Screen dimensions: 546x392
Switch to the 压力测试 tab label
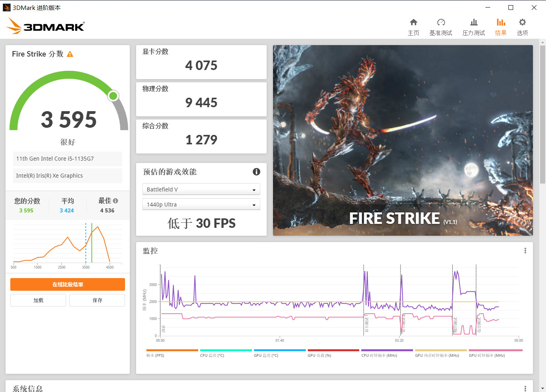474,33
